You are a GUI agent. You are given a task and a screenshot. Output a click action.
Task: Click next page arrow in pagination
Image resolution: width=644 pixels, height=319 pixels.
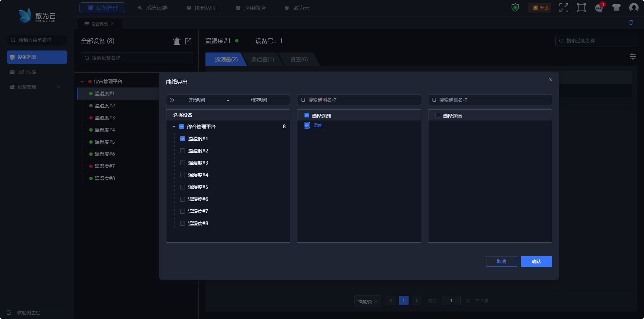tap(417, 300)
